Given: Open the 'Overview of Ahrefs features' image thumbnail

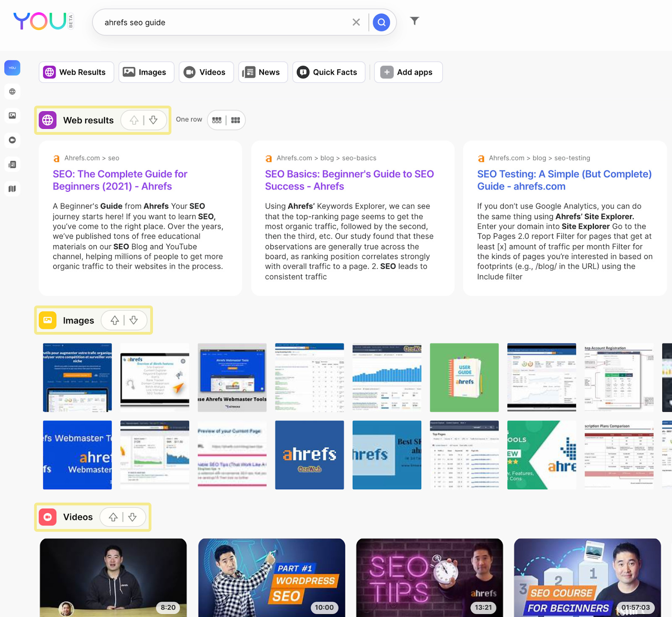Looking at the screenshot, I should click(155, 377).
